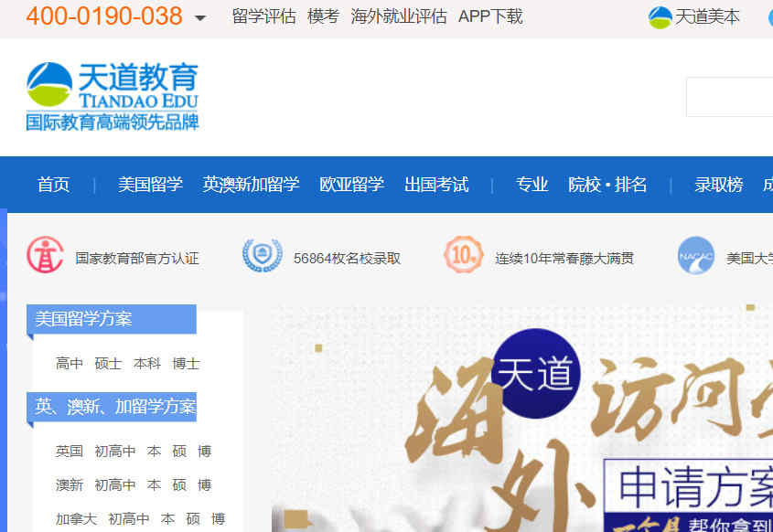The height and width of the screenshot is (532, 773).
Task: Expand the phone number dropdown arrow
Action: [200, 18]
